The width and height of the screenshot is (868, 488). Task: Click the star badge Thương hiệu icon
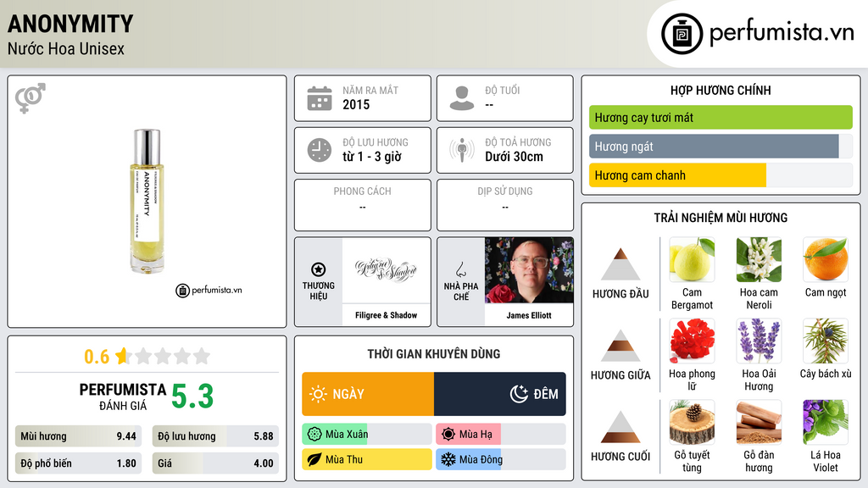click(x=319, y=269)
